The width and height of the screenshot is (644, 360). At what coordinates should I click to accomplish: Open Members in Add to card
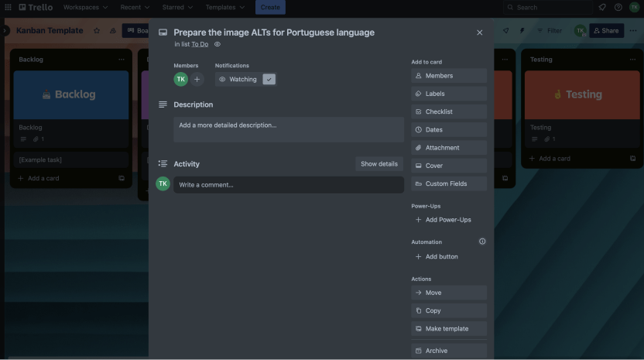click(449, 76)
